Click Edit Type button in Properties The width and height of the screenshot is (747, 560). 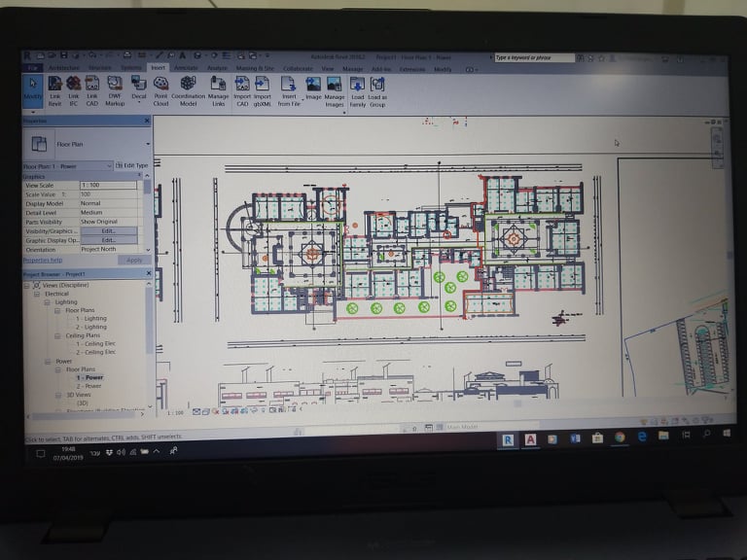point(132,165)
